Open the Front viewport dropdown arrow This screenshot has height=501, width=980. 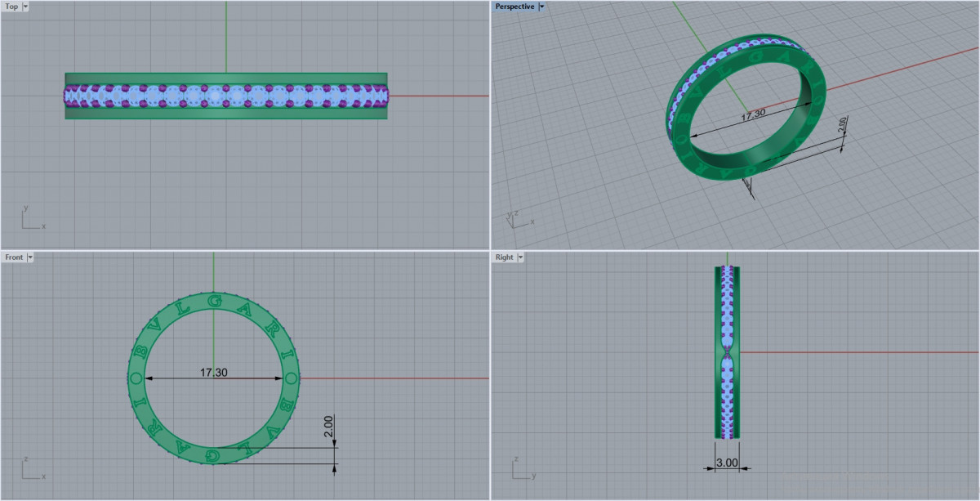tap(30, 257)
